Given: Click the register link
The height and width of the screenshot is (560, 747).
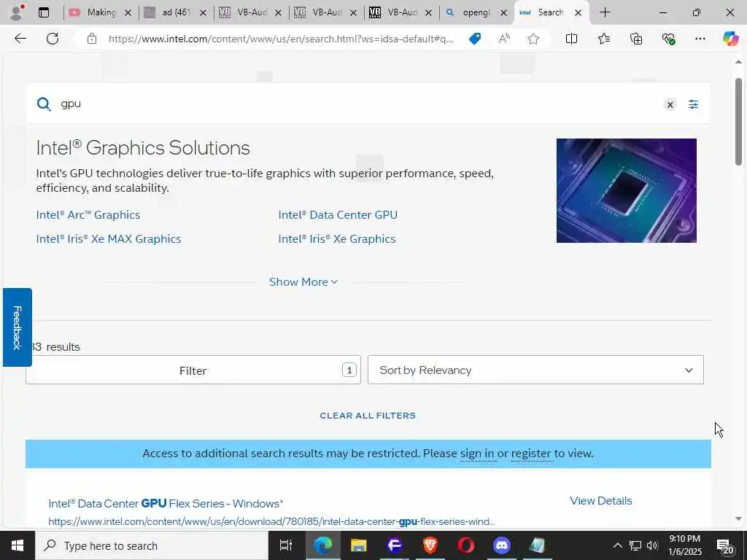Looking at the screenshot, I should coord(531,454).
